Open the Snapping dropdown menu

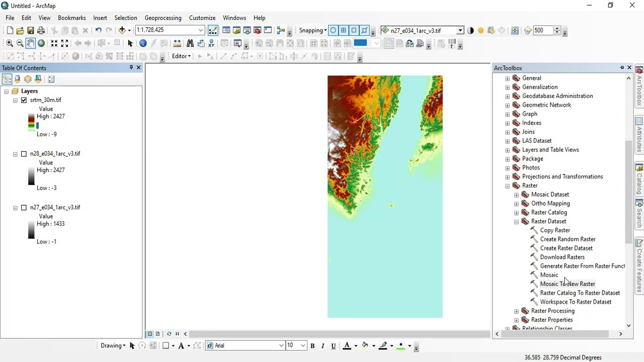click(x=312, y=31)
